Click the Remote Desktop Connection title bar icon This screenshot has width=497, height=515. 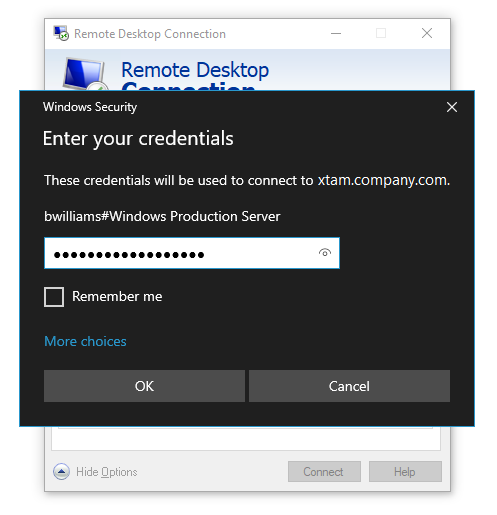coord(61,33)
